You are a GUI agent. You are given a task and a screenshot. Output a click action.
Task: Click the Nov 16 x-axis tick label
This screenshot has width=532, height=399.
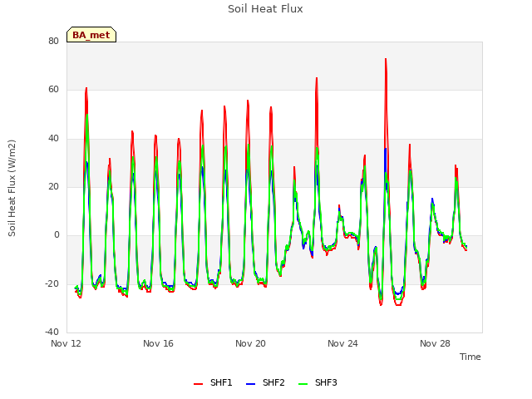pyautogui.click(x=158, y=343)
